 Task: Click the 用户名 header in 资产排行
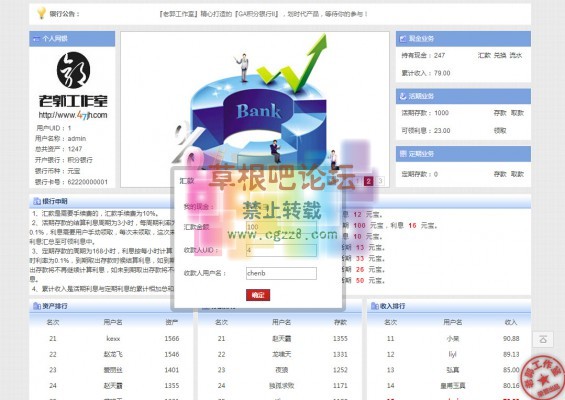click(113, 322)
